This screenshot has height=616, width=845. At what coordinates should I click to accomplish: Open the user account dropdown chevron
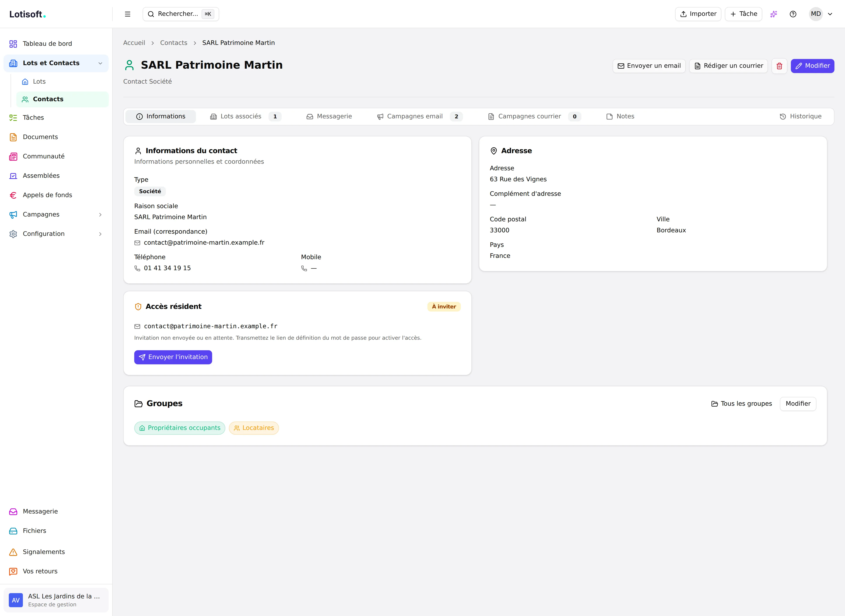[x=830, y=14]
